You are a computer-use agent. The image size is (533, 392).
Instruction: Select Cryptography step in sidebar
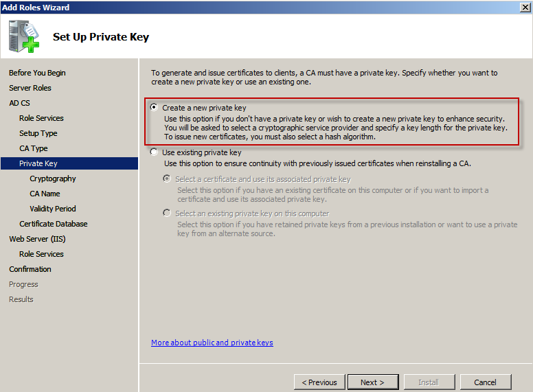(x=53, y=178)
